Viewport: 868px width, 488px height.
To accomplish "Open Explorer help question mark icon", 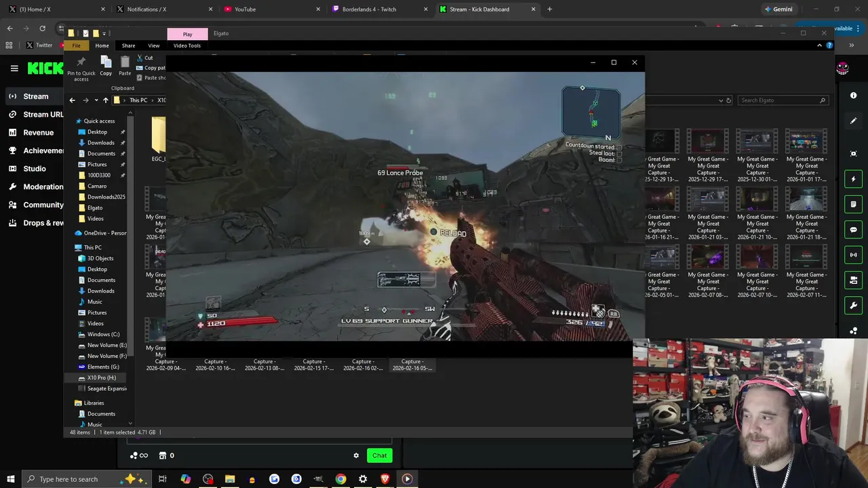I will click(829, 45).
